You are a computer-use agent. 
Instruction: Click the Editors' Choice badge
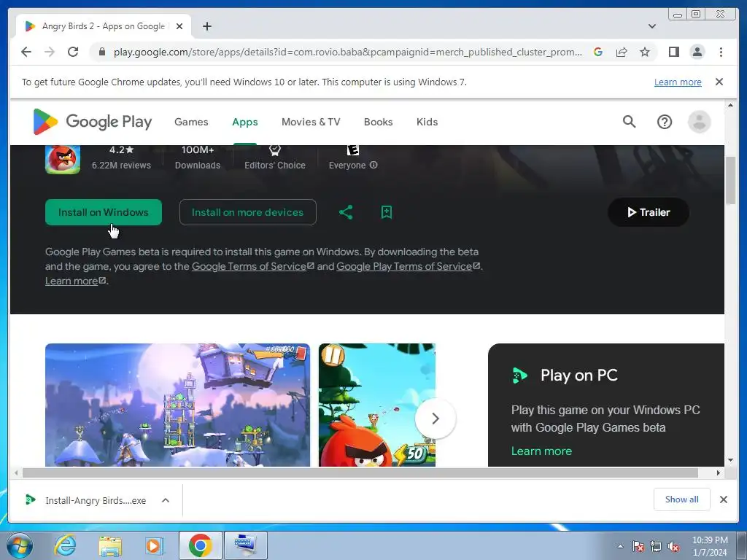(x=275, y=157)
